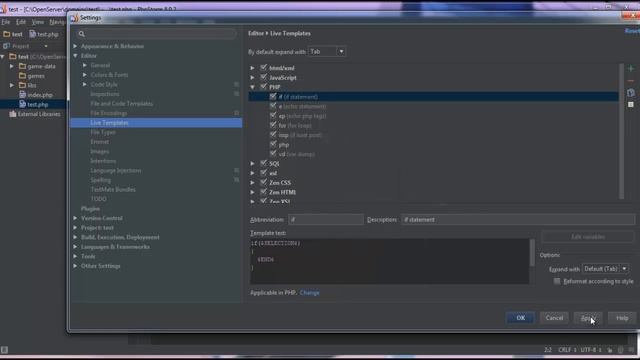
Task: Select Live Templates settings page
Action: (156, 122)
